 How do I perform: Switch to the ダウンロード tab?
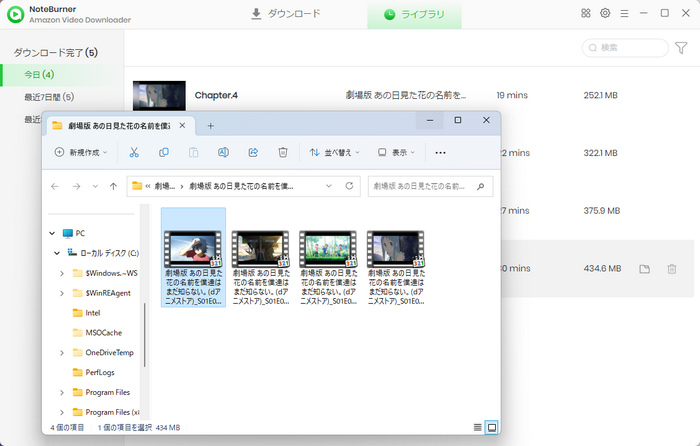click(286, 14)
